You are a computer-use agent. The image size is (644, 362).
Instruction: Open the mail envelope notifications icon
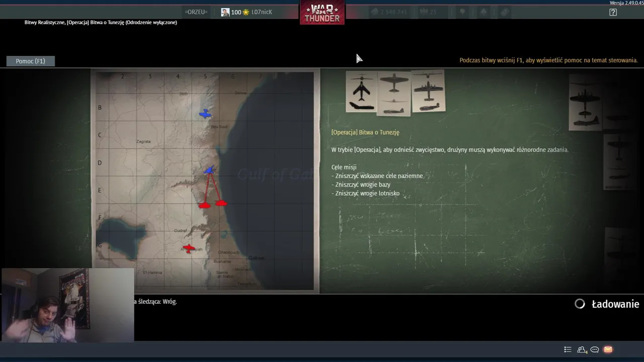(608, 349)
